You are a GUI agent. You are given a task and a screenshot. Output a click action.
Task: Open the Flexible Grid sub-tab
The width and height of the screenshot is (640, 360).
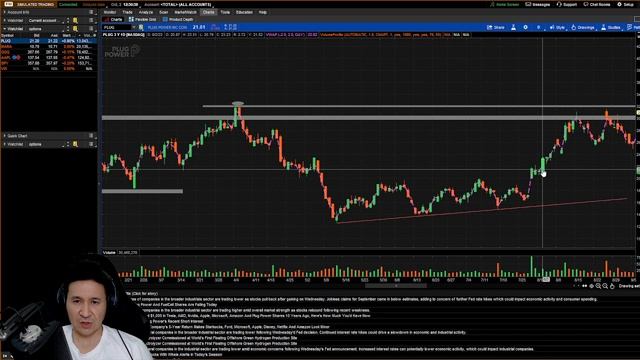coord(143,20)
